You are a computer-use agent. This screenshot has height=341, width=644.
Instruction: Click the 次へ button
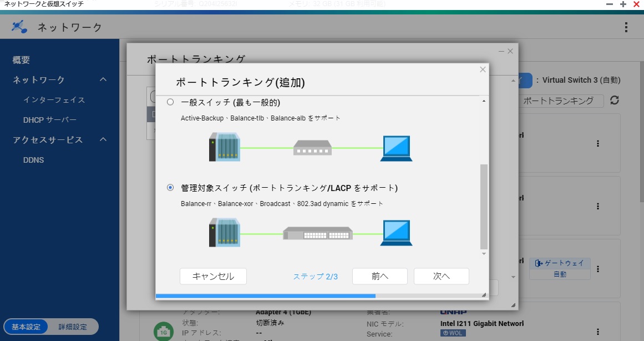[x=441, y=276]
